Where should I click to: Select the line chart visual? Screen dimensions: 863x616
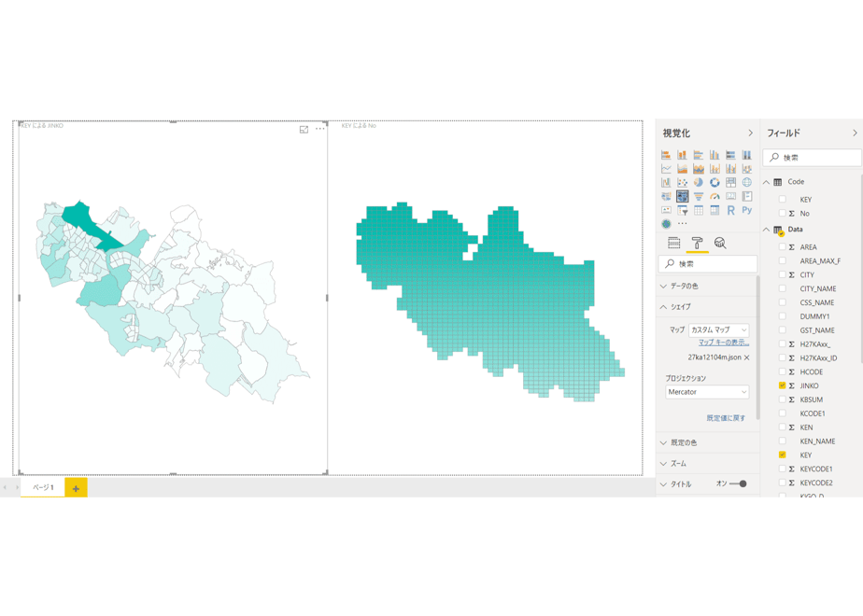[666, 168]
